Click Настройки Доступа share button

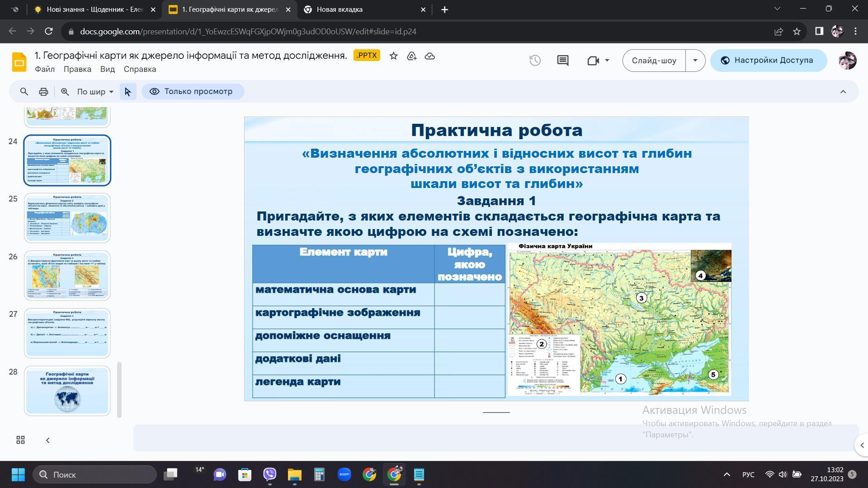point(768,61)
